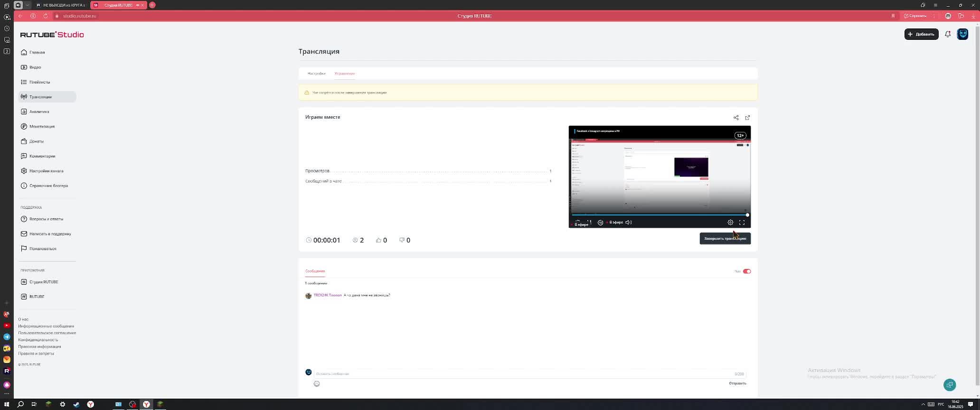Open Комментарии in the sidebar

pyautogui.click(x=47, y=156)
